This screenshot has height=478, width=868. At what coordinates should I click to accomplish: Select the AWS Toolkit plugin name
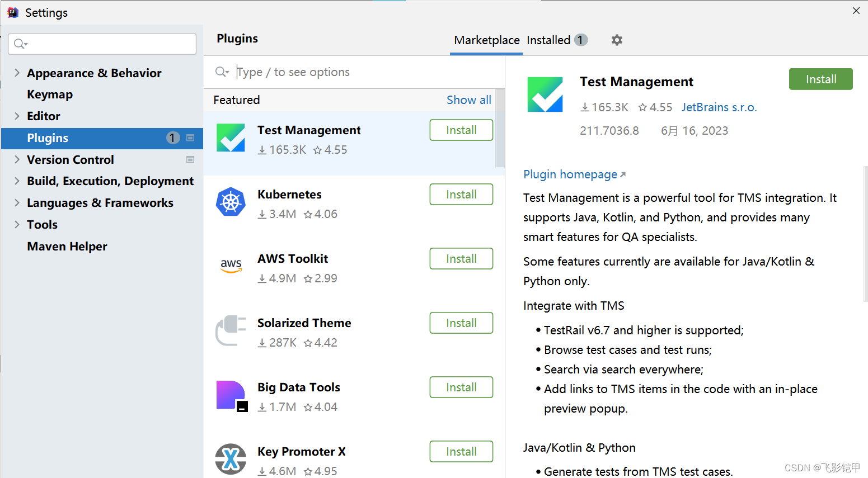pos(293,259)
